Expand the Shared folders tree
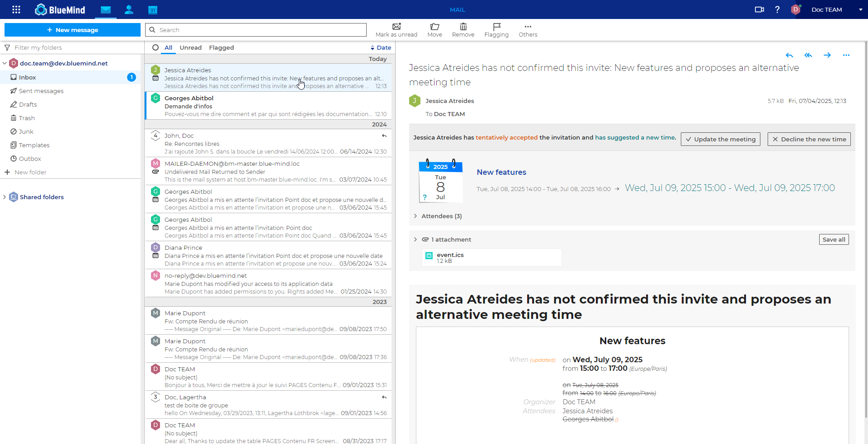This screenshot has width=868, height=444. coord(5,197)
